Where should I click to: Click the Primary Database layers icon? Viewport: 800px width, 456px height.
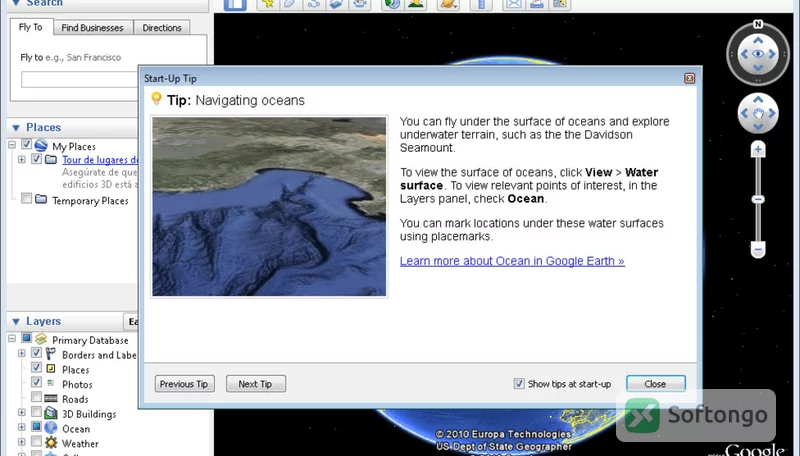point(41,339)
